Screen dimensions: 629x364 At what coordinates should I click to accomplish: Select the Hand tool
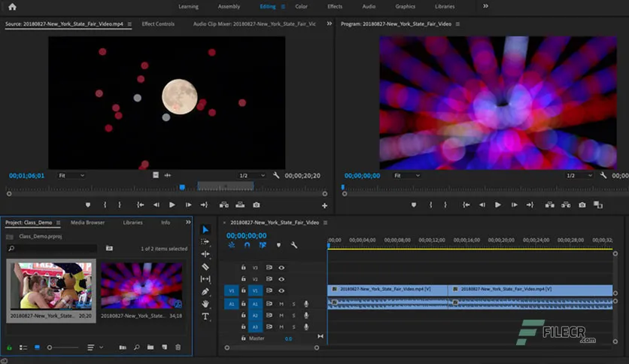coord(205,304)
